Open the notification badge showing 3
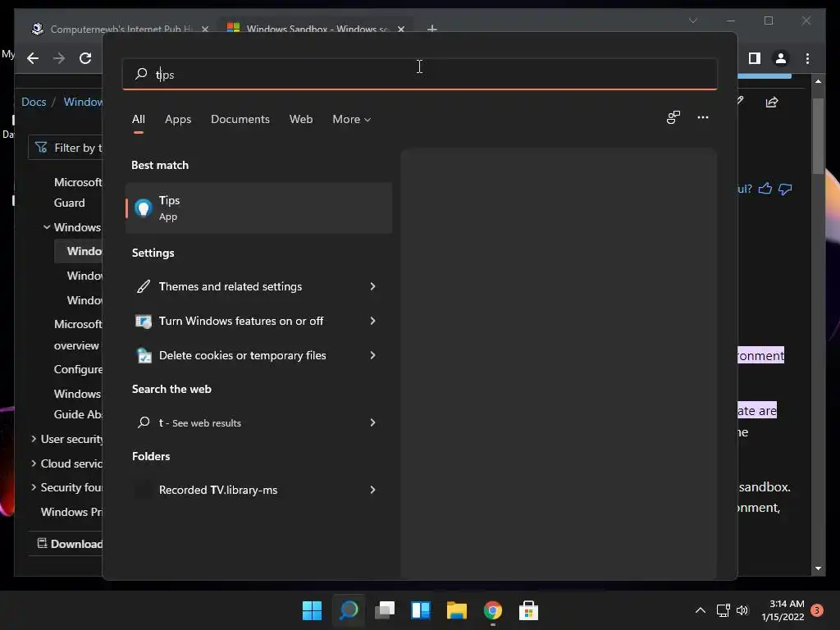840x630 pixels. (x=817, y=610)
